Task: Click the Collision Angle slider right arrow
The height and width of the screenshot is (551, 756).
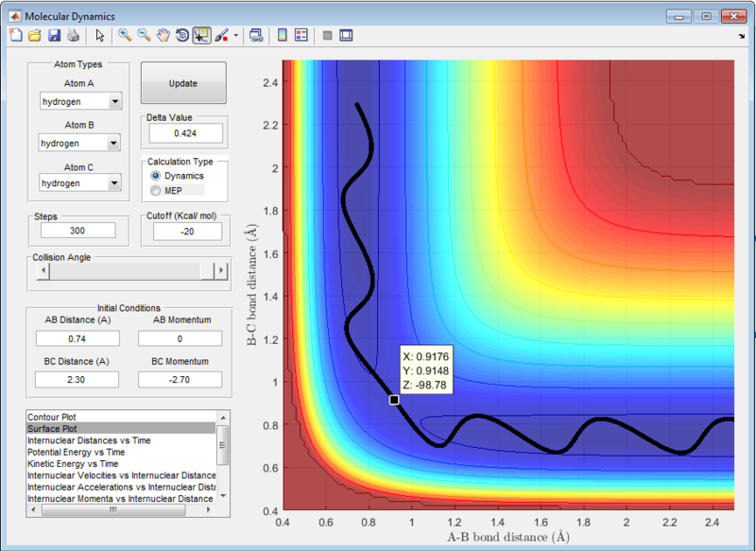Action: coord(222,272)
